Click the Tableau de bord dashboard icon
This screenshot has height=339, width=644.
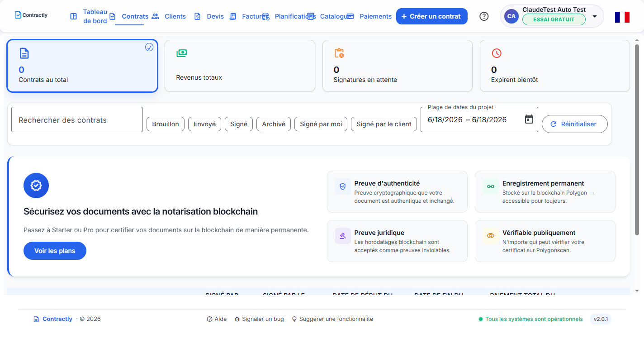(x=74, y=16)
